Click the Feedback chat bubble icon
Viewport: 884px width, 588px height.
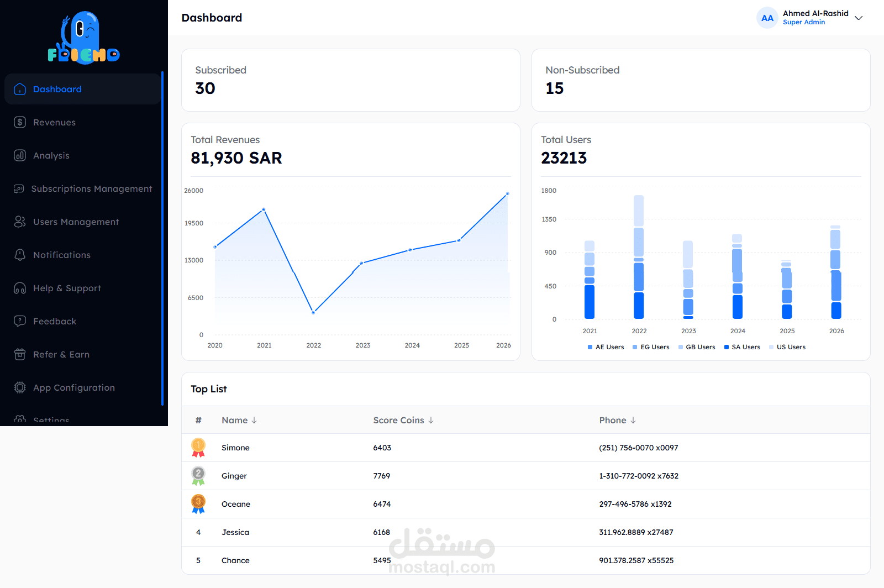point(20,321)
